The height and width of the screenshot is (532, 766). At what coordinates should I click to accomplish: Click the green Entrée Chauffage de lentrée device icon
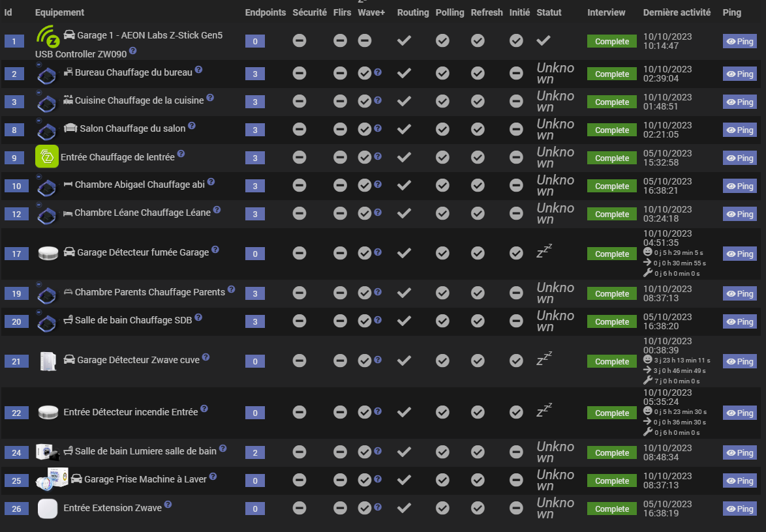(x=47, y=157)
